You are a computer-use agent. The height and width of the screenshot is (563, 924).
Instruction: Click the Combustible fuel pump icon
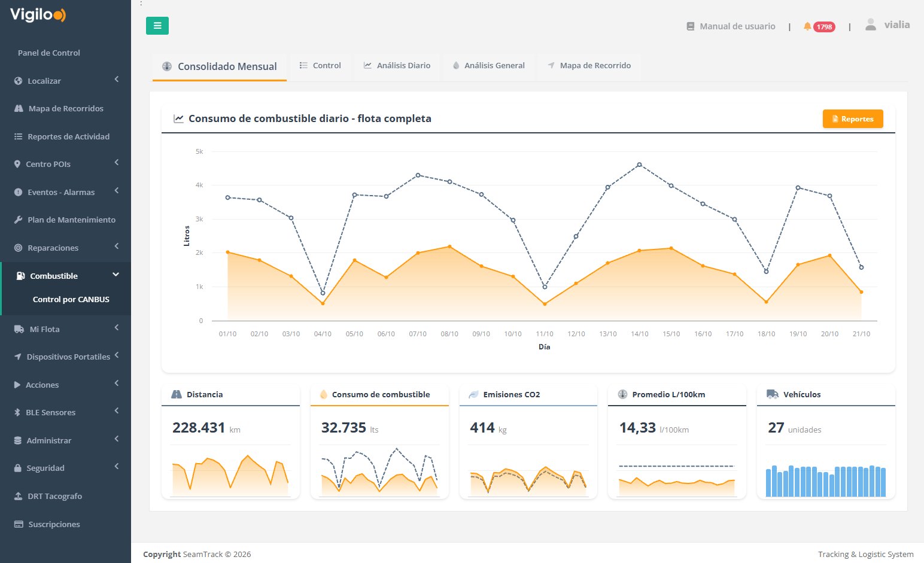pos(20,276)
